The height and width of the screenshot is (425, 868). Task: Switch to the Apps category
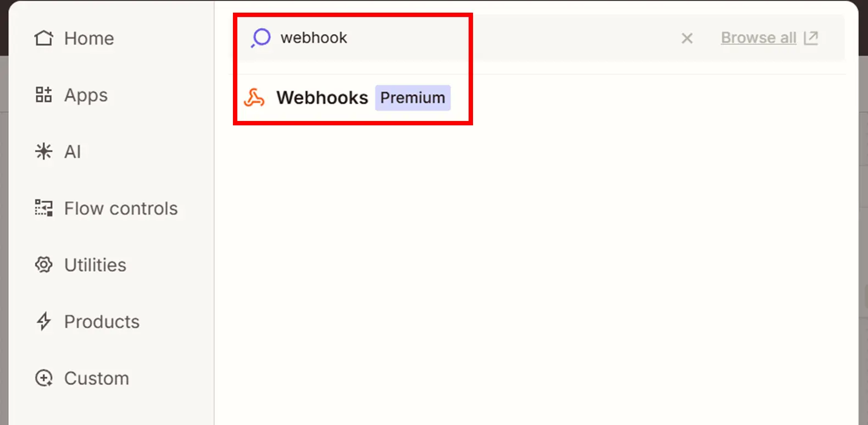(86, 95)
